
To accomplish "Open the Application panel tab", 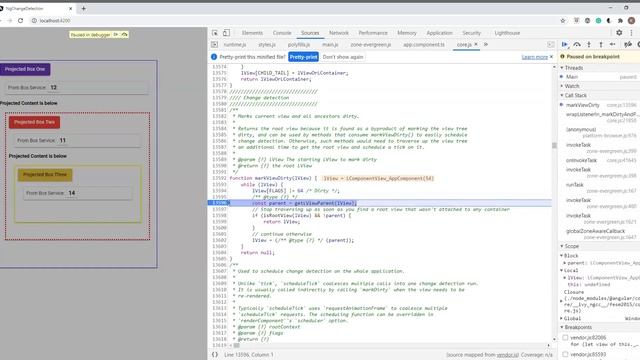I will click(440, 33).
